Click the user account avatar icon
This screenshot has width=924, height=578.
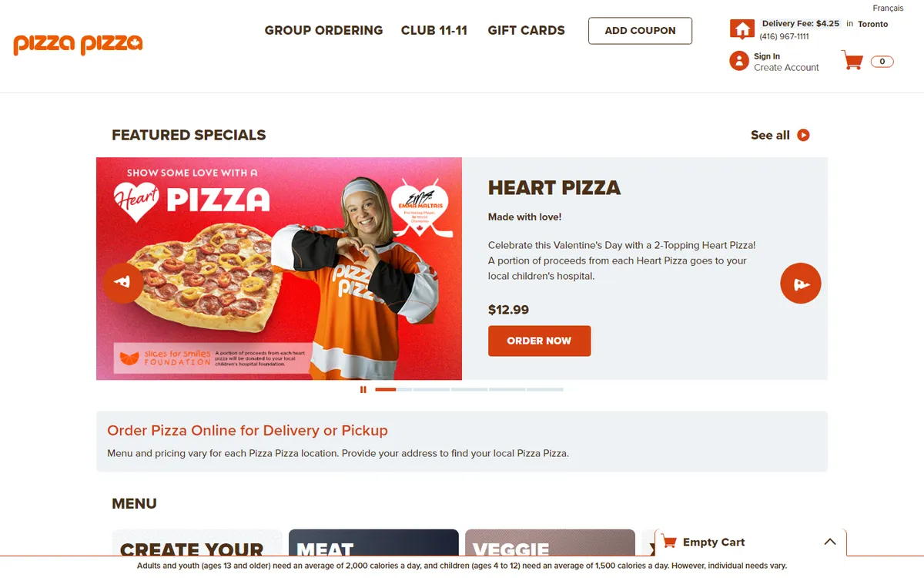739,61
